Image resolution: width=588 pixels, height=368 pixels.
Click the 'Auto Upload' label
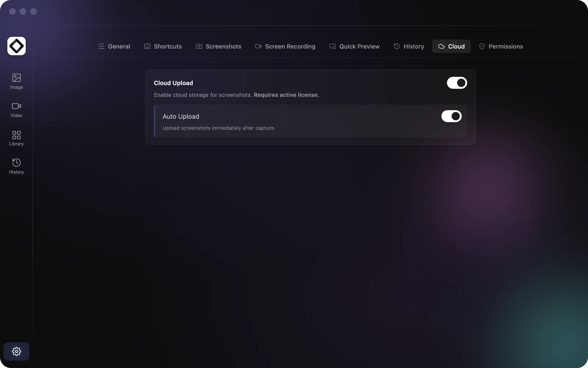click(x=181, y=116)
